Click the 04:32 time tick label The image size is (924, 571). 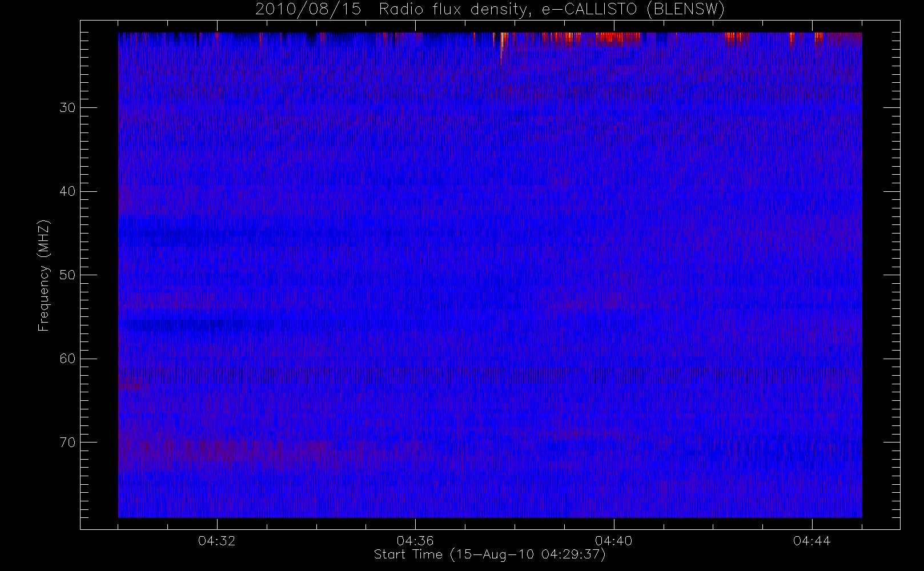coord(217,541)
